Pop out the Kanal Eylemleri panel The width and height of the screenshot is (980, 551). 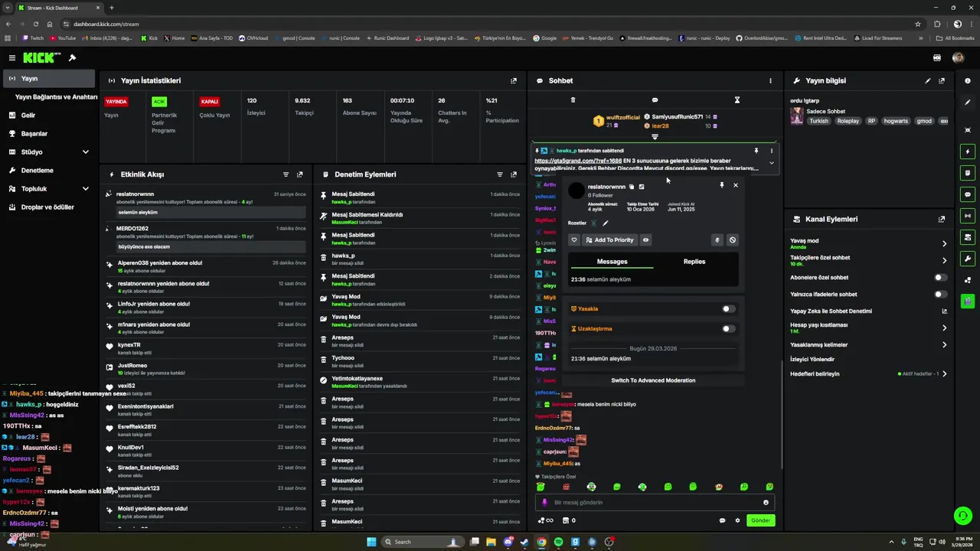(942, 219)
